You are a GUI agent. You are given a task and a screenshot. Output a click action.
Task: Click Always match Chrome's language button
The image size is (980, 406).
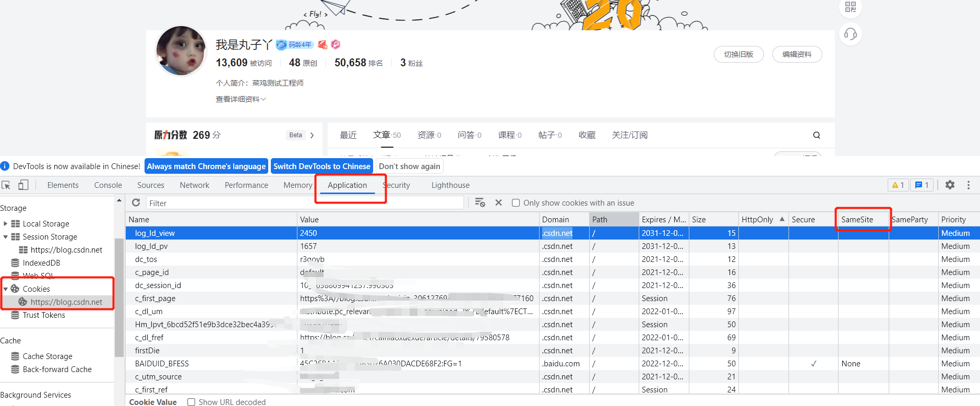click(x=206, y=166)
